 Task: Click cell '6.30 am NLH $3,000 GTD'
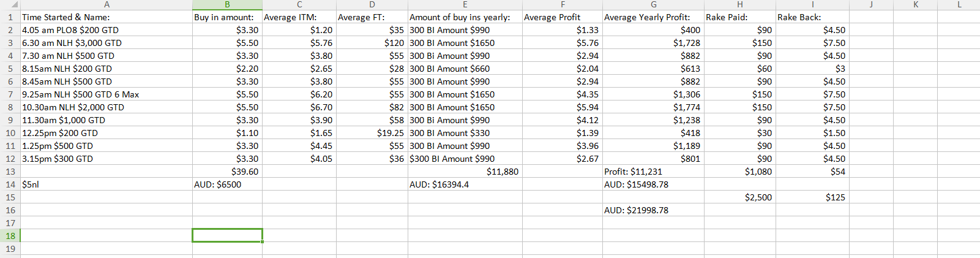107,43
